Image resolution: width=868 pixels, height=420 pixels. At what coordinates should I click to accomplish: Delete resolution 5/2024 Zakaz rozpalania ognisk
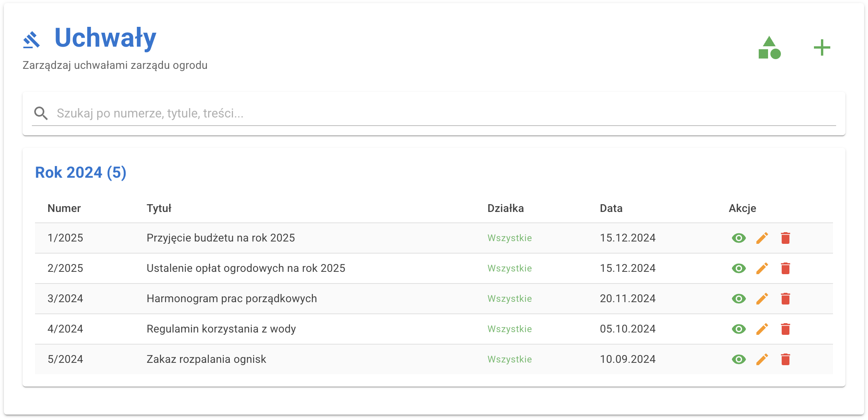coord(785,359)
